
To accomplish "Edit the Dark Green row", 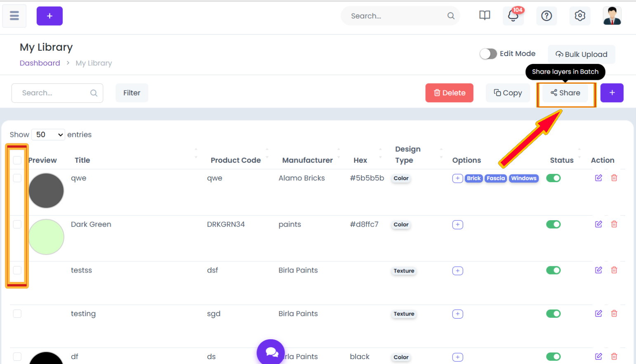I will pos(598,224).
